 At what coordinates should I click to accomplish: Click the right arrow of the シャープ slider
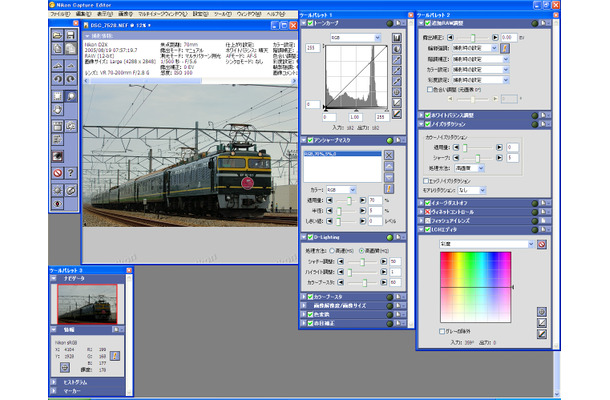pyautogui.click(x=499, y=158)
